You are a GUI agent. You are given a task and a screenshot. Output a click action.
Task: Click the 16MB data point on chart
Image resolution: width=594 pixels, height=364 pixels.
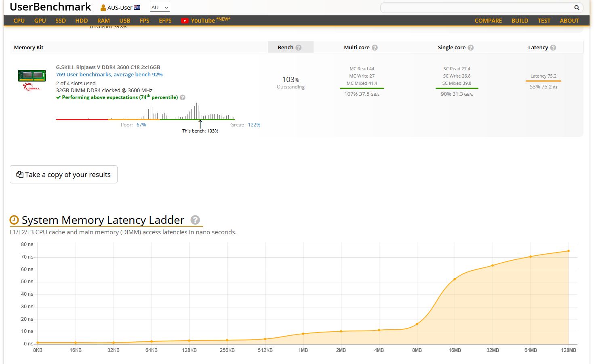tap(455, 279)
